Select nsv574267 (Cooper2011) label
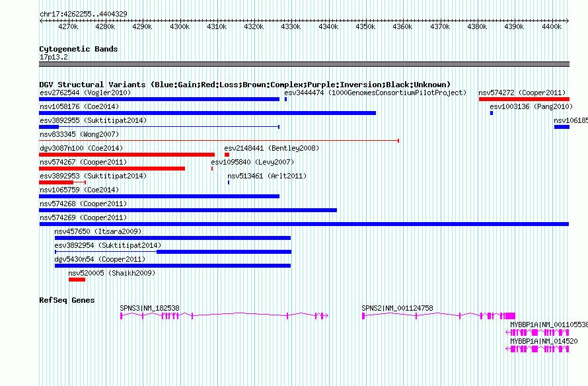The height and width of the screenshot is (386, 588). (83, 162)
